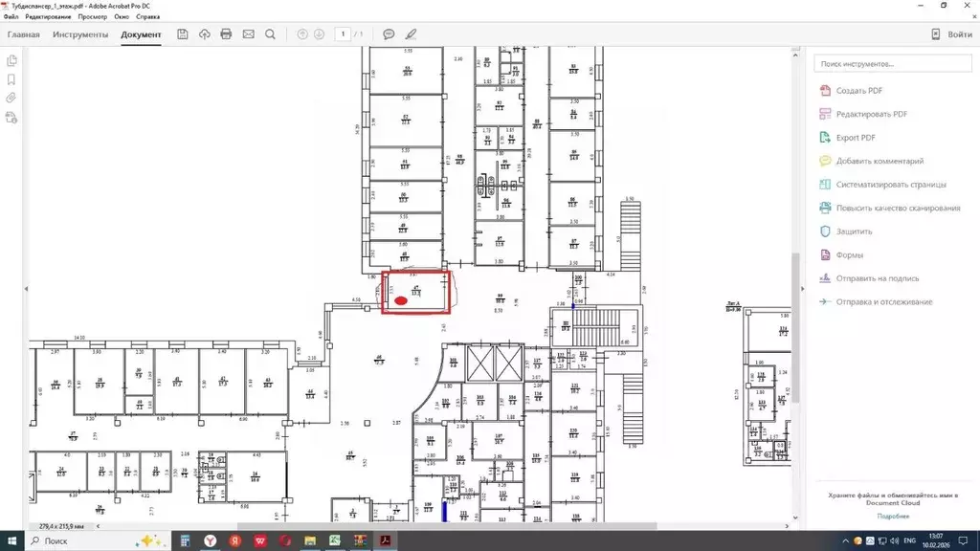Click the document vertical scrollbar's up arrow
The width and height of the screenshot is (980, 551).
click(x=795, y=55)
